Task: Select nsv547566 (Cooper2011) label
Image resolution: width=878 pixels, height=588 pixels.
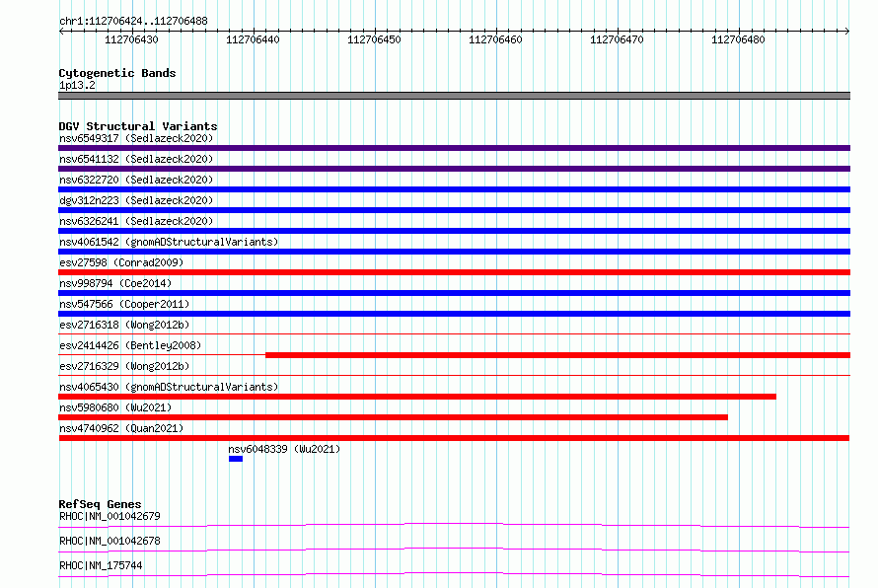Action: [124, 304]
